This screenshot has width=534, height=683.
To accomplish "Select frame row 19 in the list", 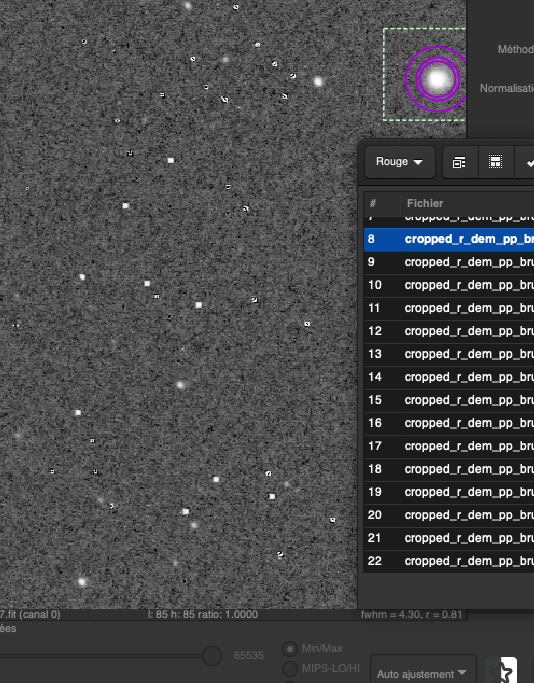I will (449, 492).
